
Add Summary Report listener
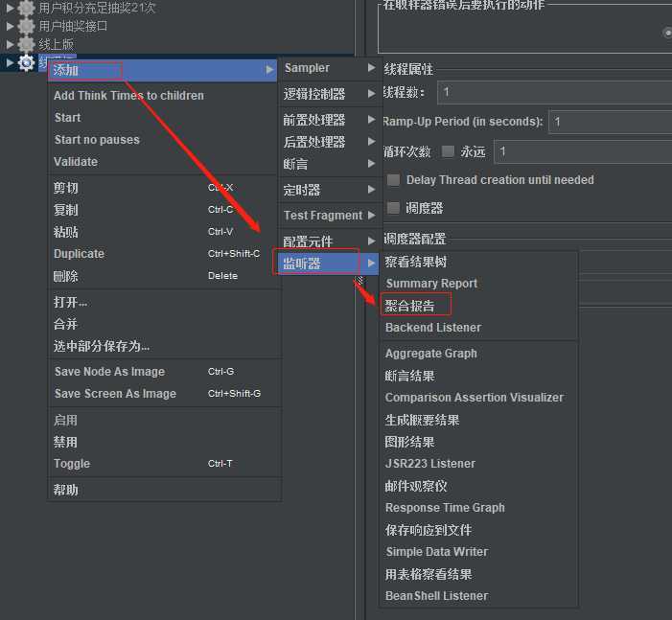tap(478, 284)
